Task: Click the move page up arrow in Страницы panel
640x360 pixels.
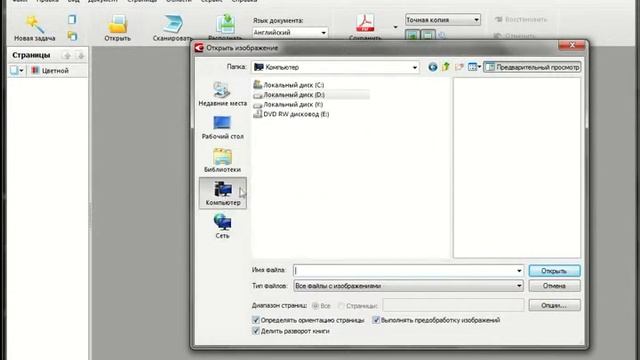Action: click(67, 56)
